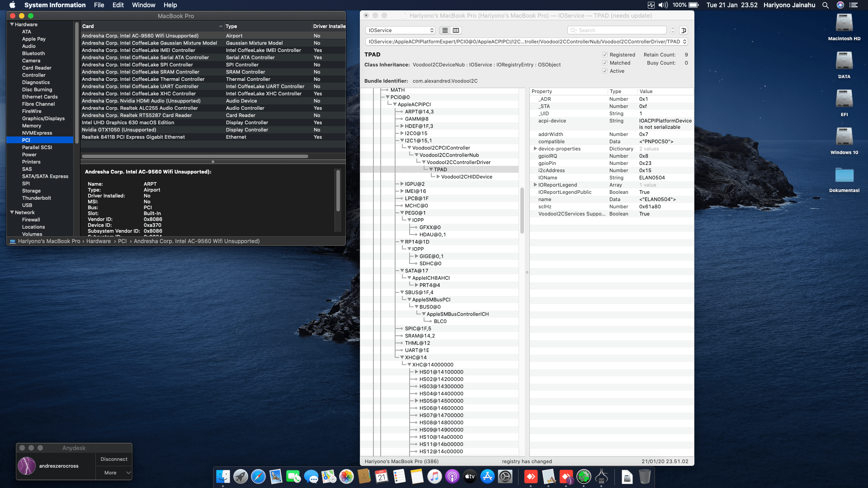Viewport: 868px width, 488px height.
Task: Click the detail pane vertical scrollbar
Action: pos(338,190)
